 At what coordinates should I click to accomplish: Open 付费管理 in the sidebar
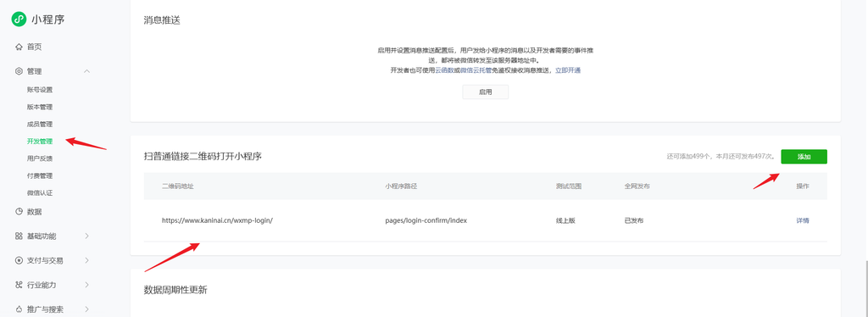tap(40, 176)
